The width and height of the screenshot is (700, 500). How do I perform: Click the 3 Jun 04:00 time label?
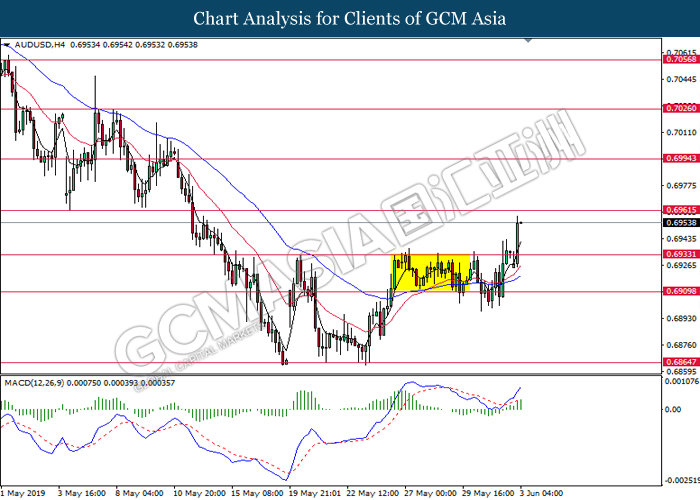pyautogui.click(x=542, y=493)
